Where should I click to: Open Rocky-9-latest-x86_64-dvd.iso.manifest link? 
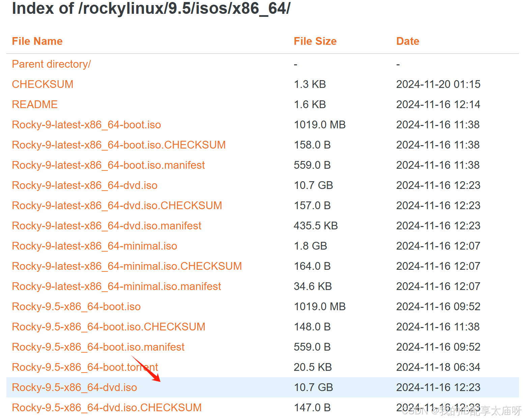tap(107, 226)
